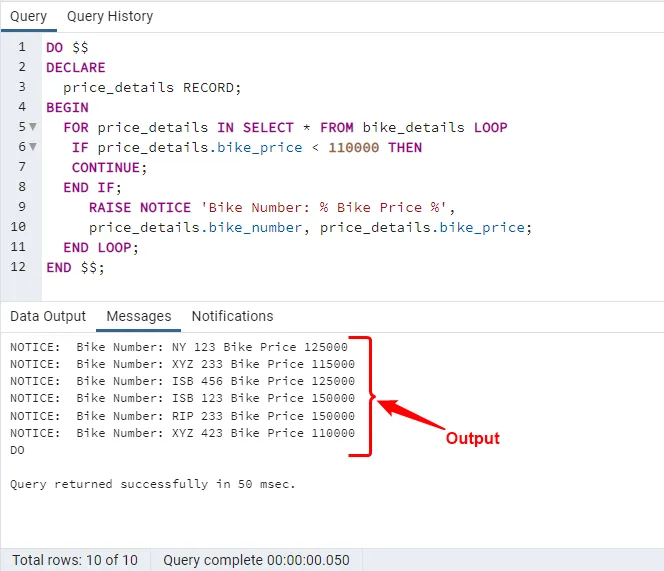Show the Data Output tab
The height and width of the screenshot is (571, 664).
48,316
